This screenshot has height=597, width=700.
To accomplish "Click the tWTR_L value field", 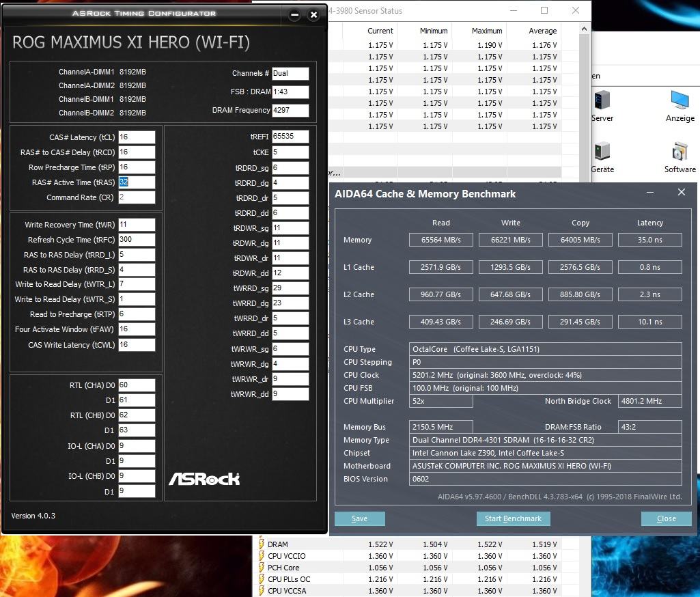I will [137, 284].
